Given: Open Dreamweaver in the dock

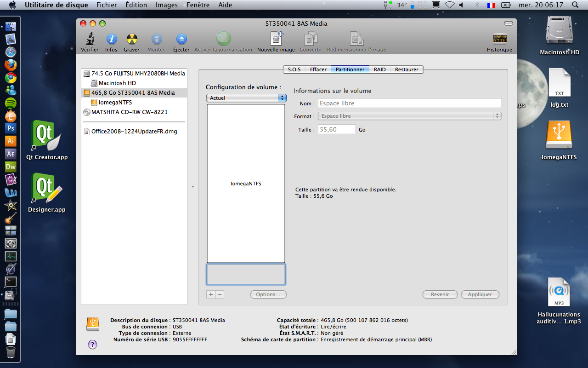Looking at the screenshot, I should coord(11,167).
